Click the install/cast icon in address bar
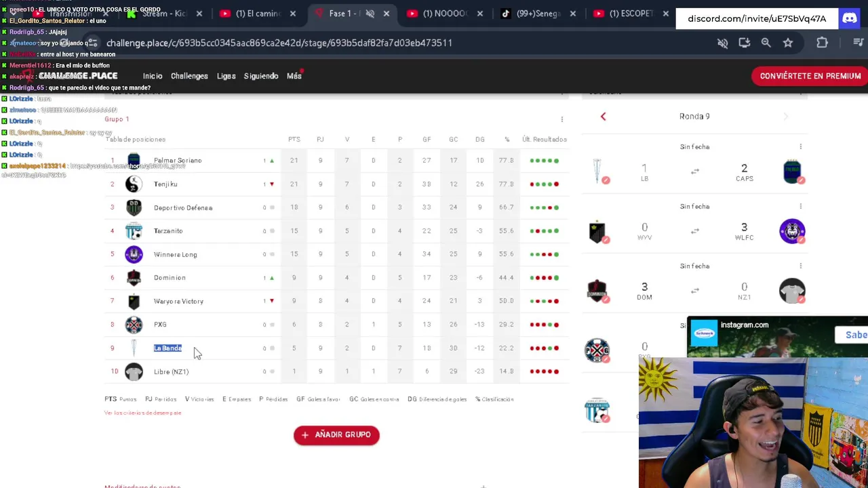This screenshot has height=488, width=868. (745, 43)
